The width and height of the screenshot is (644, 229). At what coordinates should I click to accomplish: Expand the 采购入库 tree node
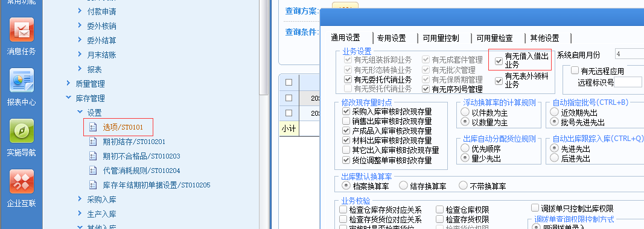80,199
